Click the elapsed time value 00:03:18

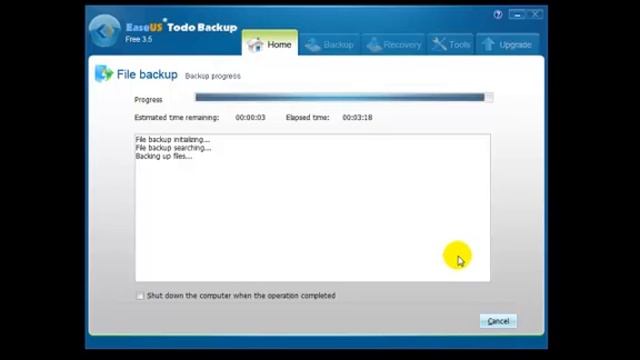click(x=357, y=118)
